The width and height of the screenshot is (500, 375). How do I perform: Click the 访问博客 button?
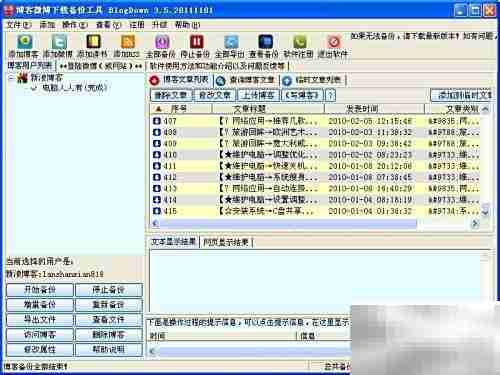[x=40, y=334]
